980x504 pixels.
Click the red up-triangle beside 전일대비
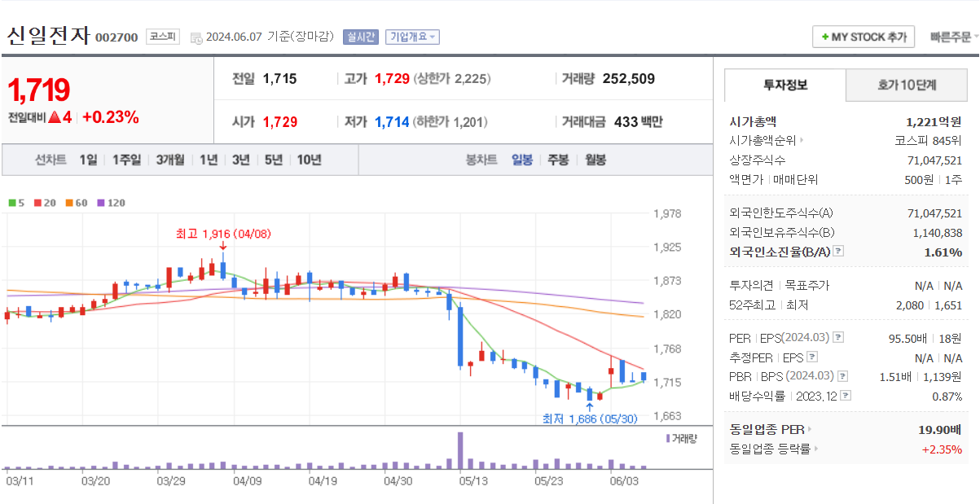click(55, 117)
